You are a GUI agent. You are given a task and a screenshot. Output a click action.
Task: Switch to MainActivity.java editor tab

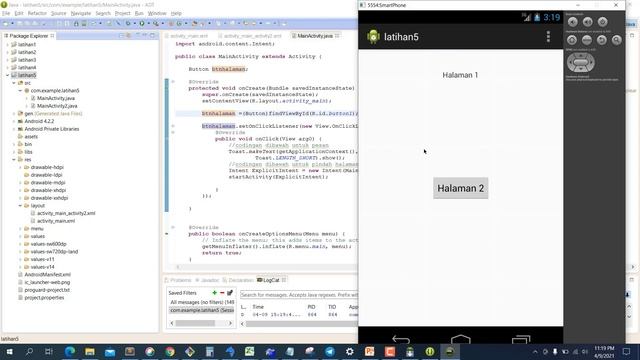coord(315,36)
